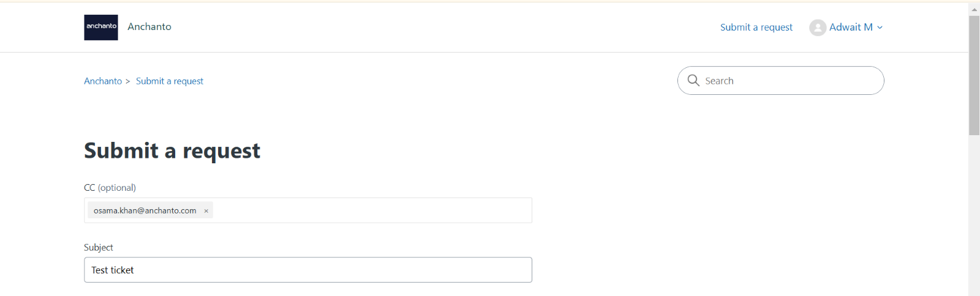This screenshot has width=980, height=296.
Task: Click Submit a request breadcrumb
Action: [170, 81]
